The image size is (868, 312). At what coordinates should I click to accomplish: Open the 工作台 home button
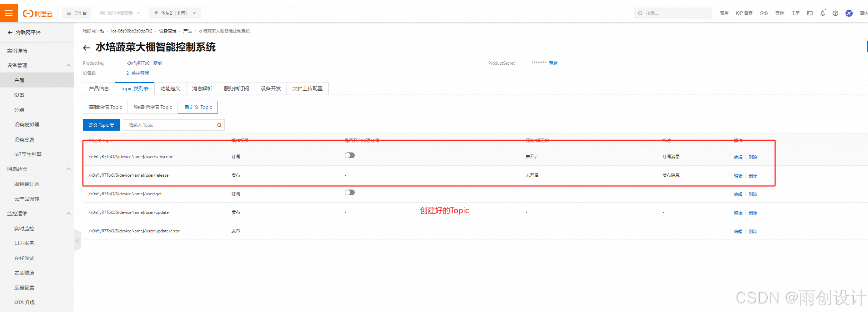click(77, 13)
